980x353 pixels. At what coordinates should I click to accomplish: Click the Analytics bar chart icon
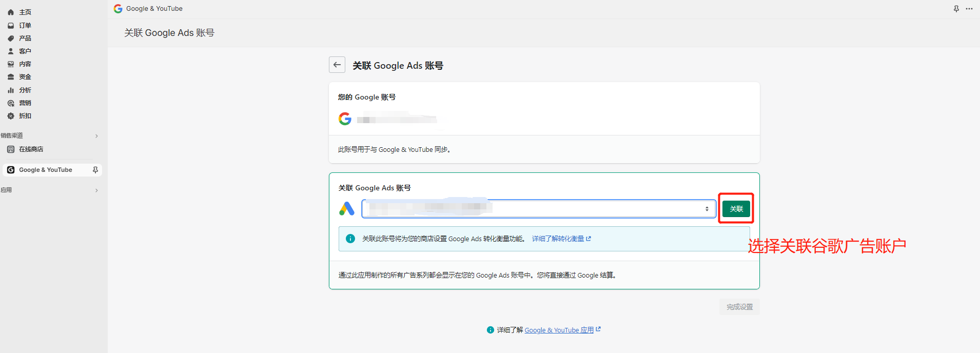(x=11, y=90)
